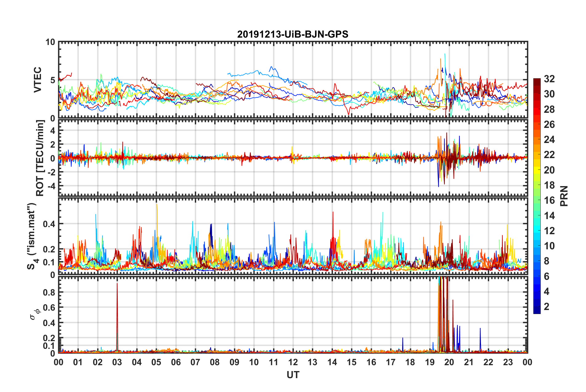Click the sigma-phi axis tick label 0.6
Viewport: 586px width, 392px height.
pyautogui.click(x=49, y=308)
